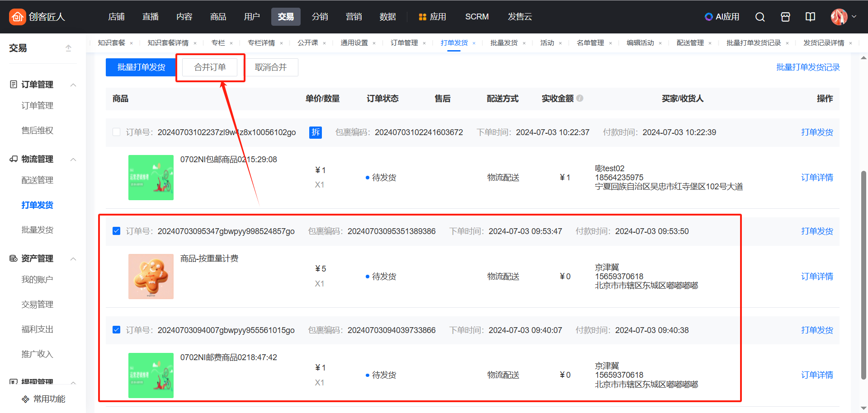Close the 订单管理 tab with its x
This screenshot has width=868, height=413.
pyautogui.click(x=424, y=43)
